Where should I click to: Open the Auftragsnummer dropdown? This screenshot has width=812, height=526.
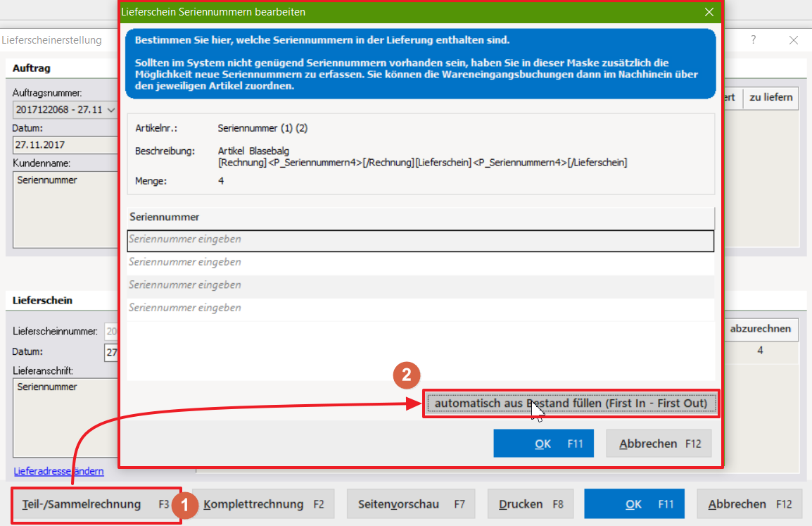pos(110,110)
